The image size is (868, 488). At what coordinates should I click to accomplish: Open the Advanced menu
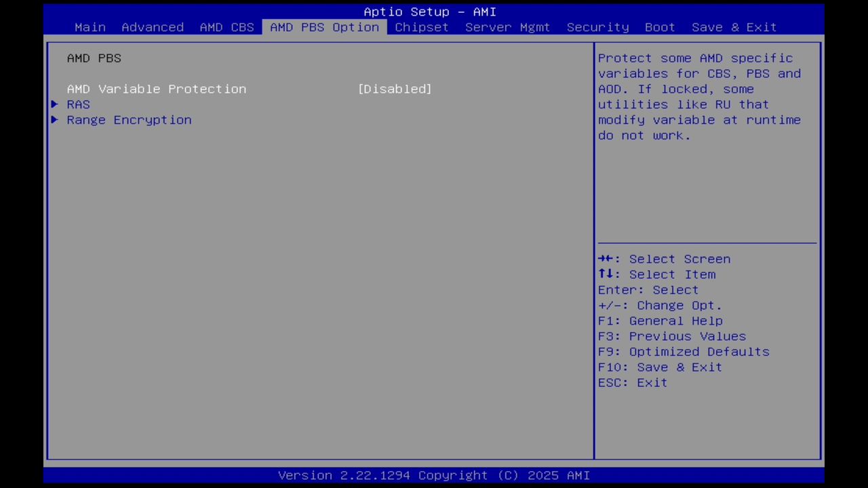pyautogui.click(x=153, y=27)
